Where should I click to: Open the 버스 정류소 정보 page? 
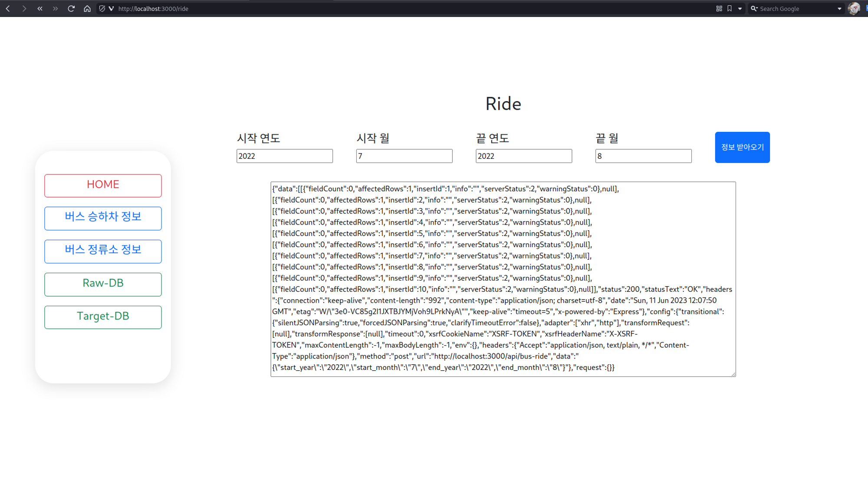pyautogui.click(x=103, y=251)
